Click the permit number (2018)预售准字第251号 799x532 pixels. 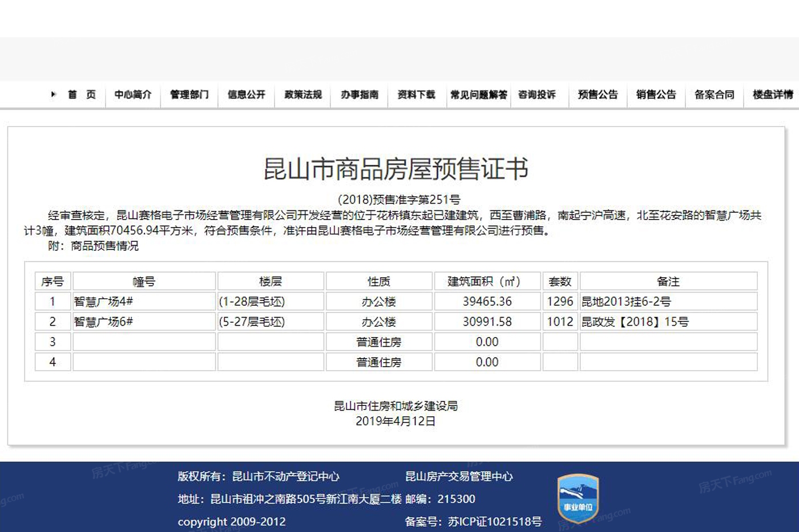[x=399, y=200]
